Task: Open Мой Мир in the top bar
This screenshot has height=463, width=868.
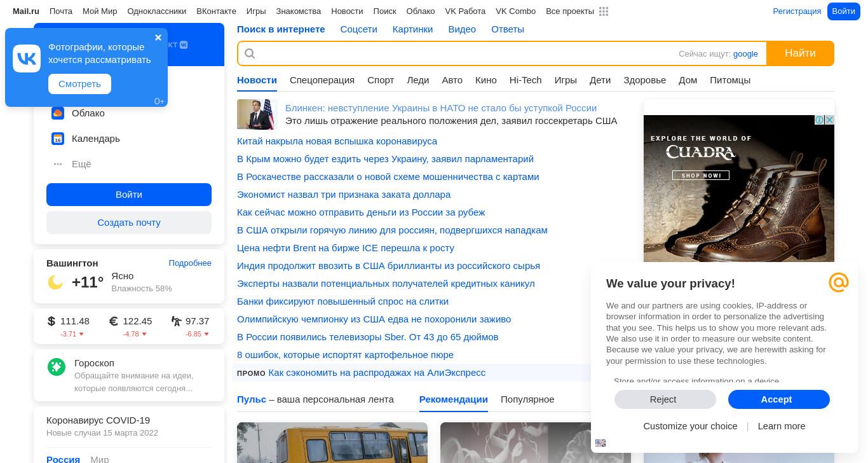Action: [100, 11]
